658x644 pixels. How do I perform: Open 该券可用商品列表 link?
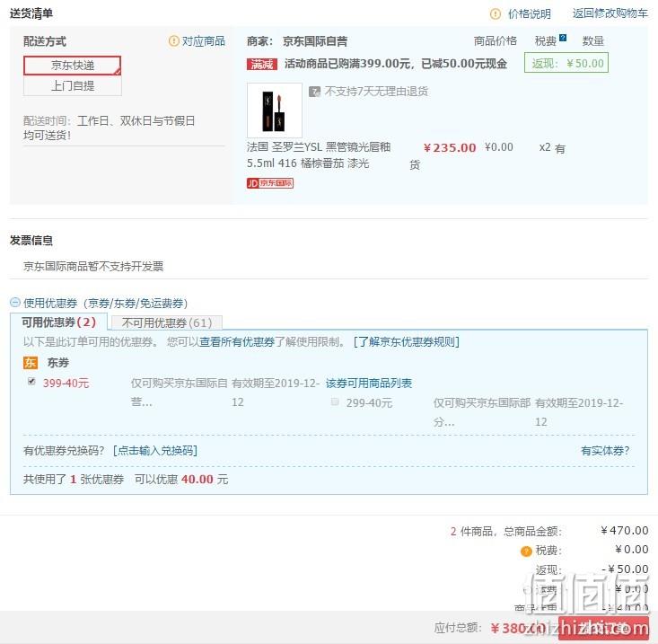click(x=369, y=384)
